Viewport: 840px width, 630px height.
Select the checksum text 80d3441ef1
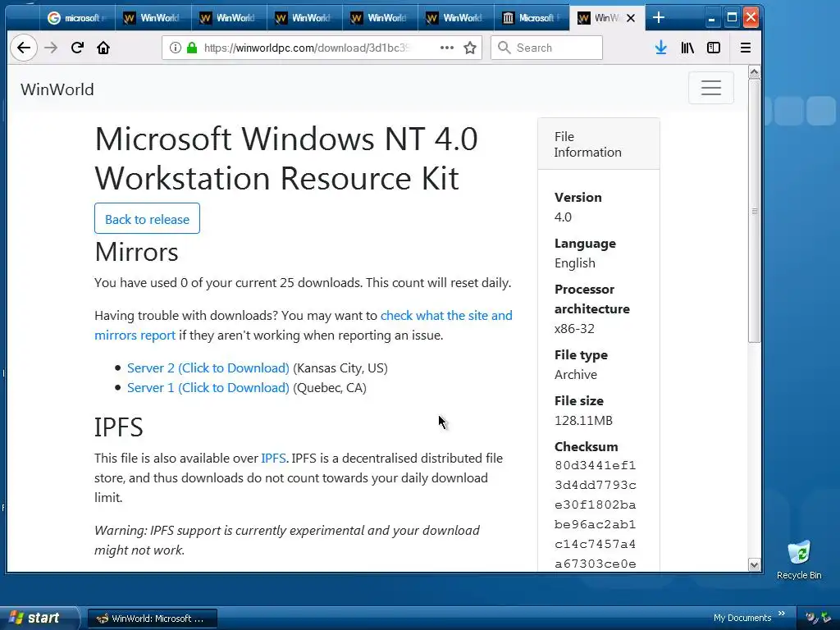coord(596,465)
